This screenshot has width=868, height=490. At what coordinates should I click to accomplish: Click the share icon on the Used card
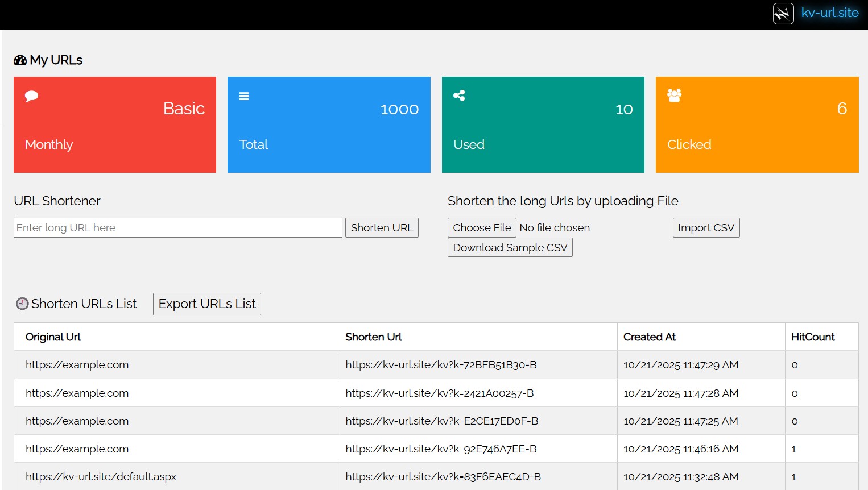tap(459, 95)
